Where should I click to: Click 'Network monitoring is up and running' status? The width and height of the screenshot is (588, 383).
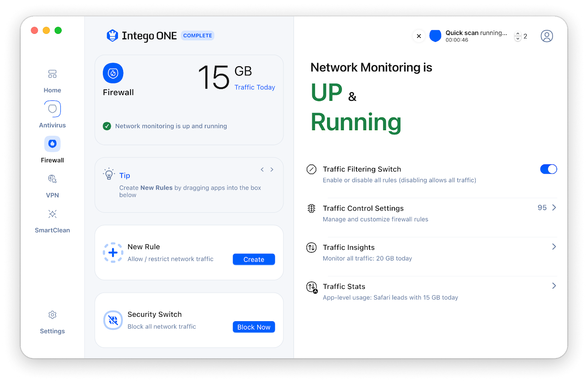coord(171,126)
